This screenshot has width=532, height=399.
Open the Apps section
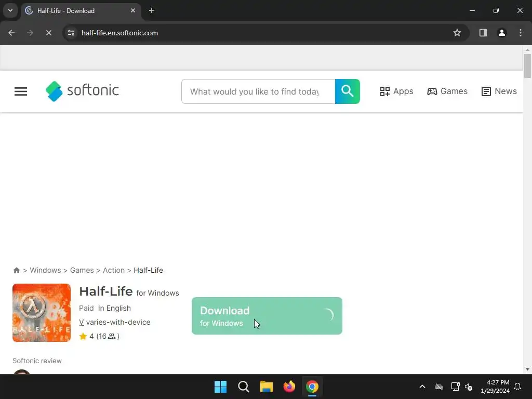pyautogui.click(x=396, y=91)
